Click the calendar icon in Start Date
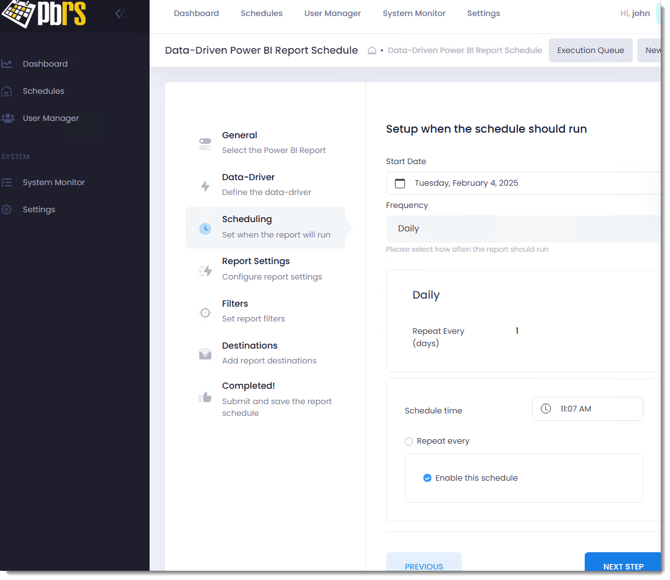This screenshot has height=580, width=670. (x=400, y=183)
